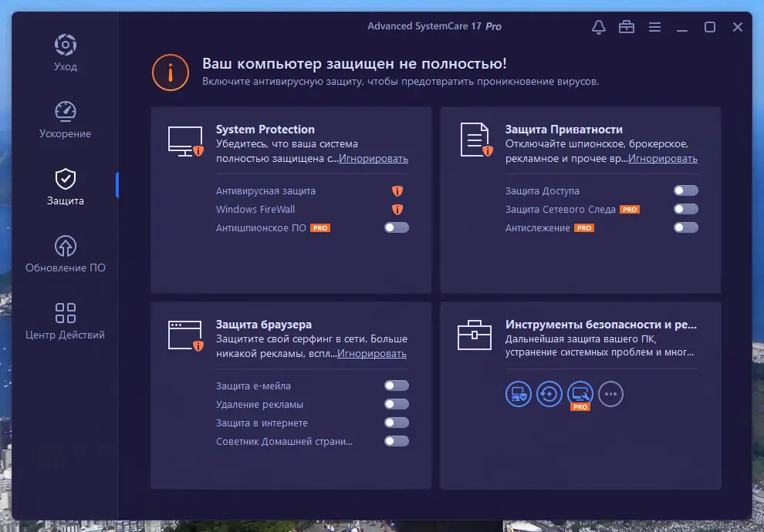764x532 pixels.
Task: Open the PRO monitor search tool
Action: point(580,395)
